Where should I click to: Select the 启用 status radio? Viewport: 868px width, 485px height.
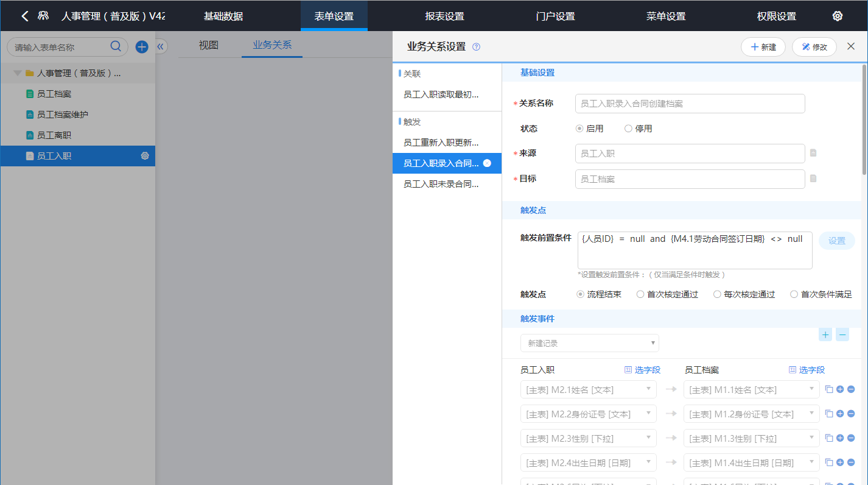click(579, 129)
